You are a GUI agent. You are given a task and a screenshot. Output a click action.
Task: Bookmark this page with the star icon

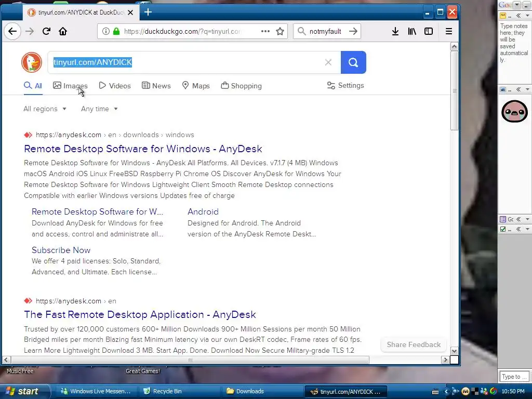click(280, 32)
